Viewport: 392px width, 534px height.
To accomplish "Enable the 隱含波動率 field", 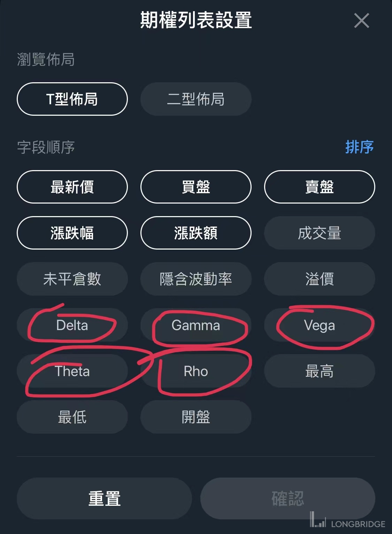I will click(196, 279).
